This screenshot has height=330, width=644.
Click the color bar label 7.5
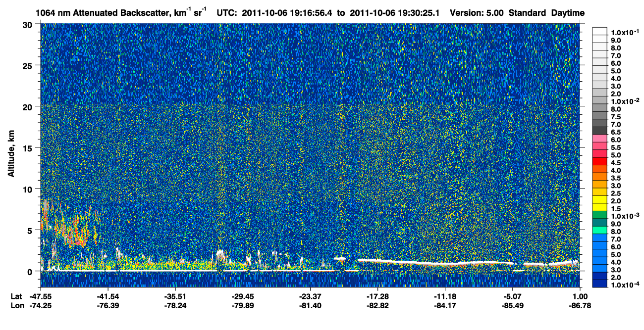tap(616, 117)
